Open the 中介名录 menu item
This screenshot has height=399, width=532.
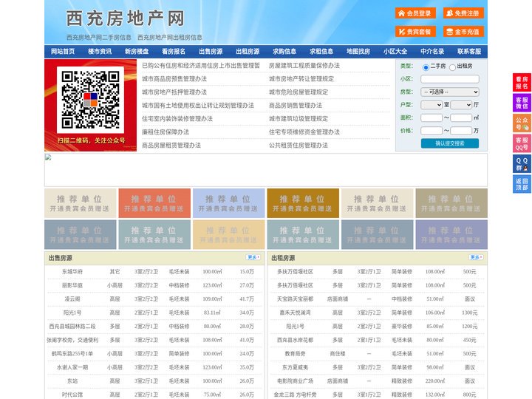(432, 52)
